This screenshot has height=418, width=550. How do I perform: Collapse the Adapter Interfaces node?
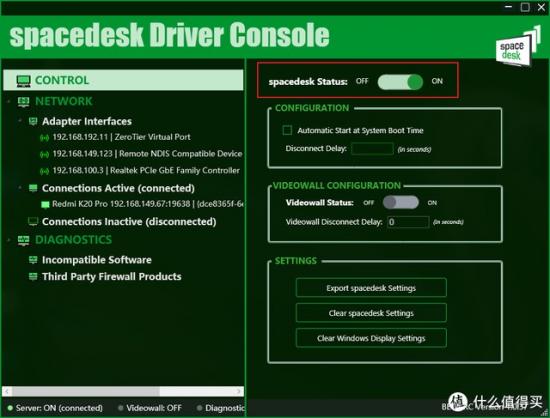coord(20,121)
